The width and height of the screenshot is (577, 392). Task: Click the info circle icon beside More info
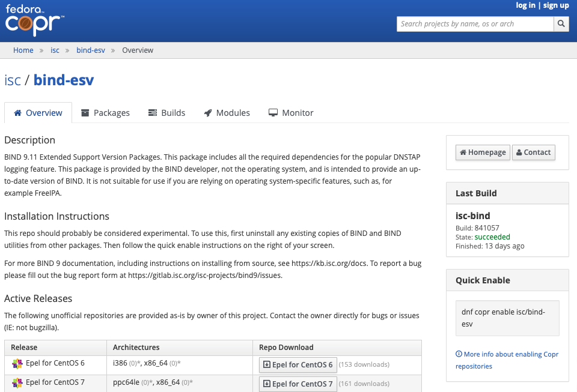pos(459,354)
